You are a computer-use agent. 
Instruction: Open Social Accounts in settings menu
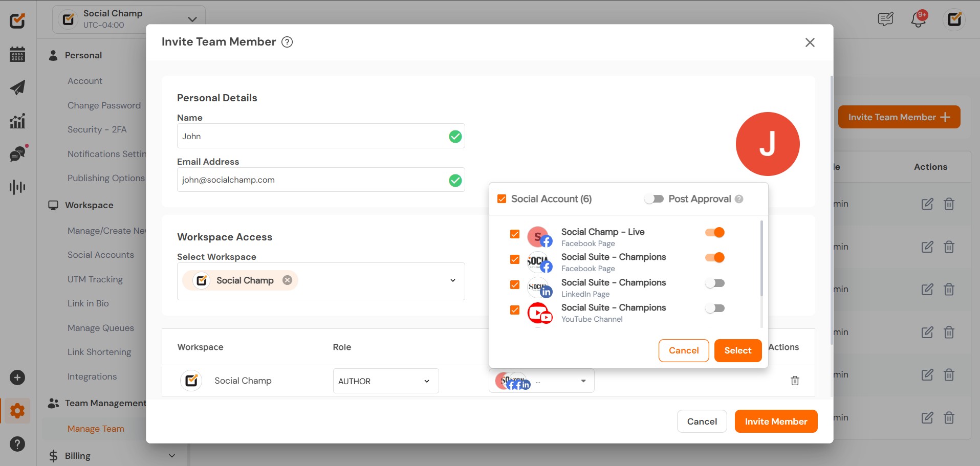pos(101,255)
